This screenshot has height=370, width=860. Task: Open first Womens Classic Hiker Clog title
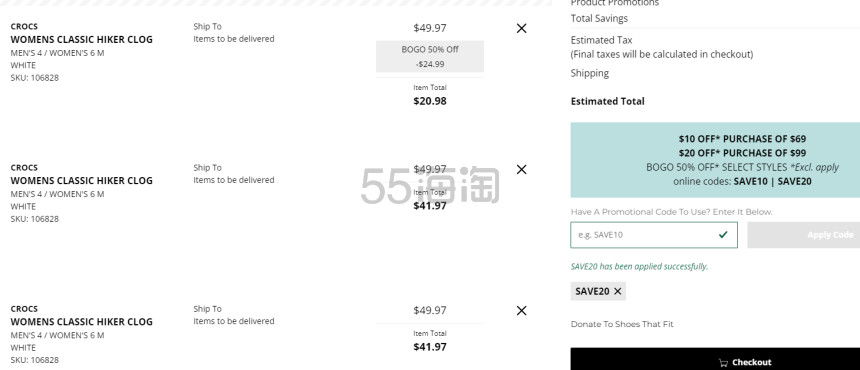pos(82,39)
